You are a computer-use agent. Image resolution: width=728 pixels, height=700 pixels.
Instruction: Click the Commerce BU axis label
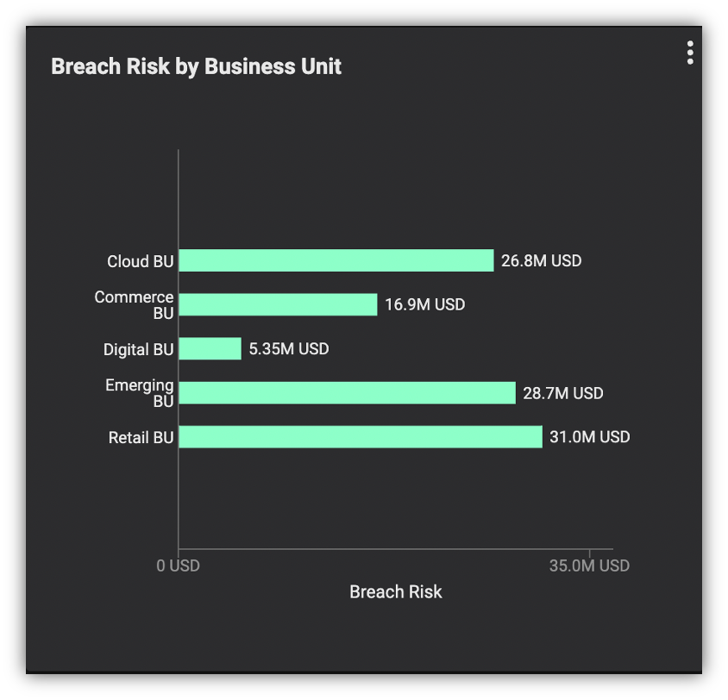click(134, 305)
